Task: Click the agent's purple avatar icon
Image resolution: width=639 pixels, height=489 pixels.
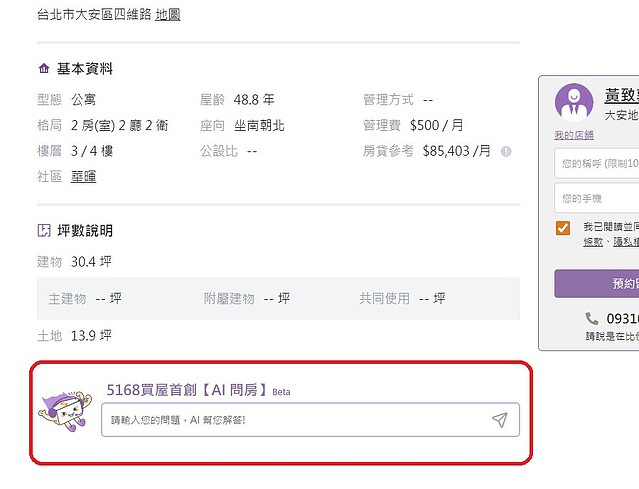Action: pos(574,102)
